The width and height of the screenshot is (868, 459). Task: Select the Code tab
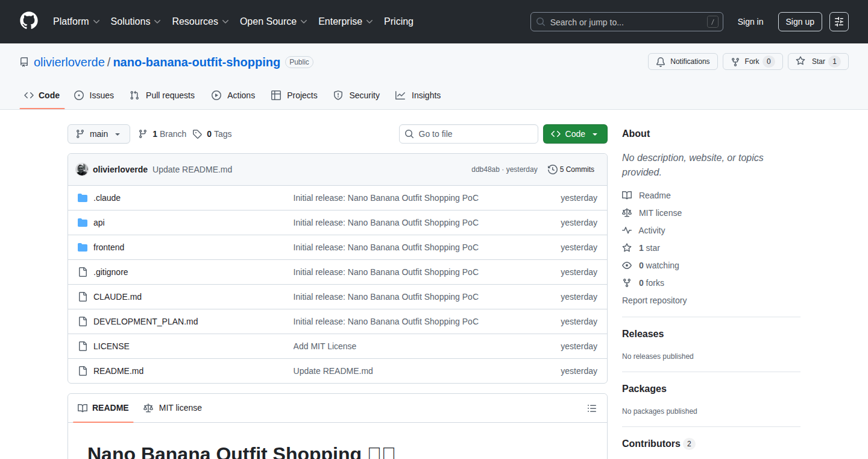42,95
